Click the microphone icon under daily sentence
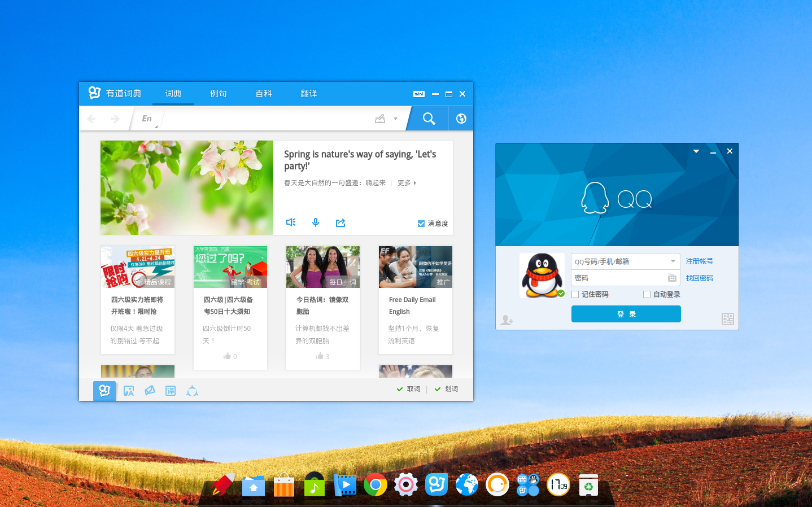The image size is (812, 507). (316, 222)
